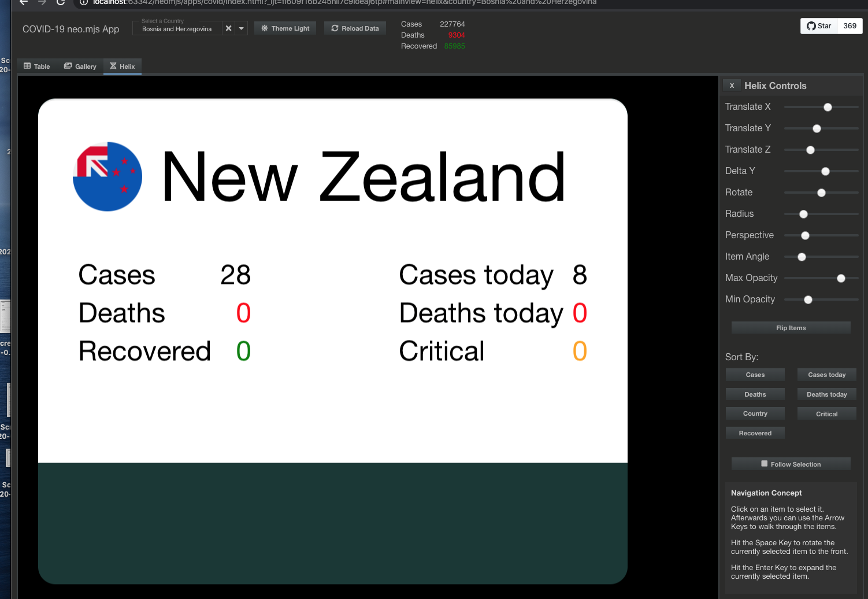Click the total Deaths value 9304
The height and width of the screenshot is (599, 868).
pyautogui.click(x=456, y=35)
